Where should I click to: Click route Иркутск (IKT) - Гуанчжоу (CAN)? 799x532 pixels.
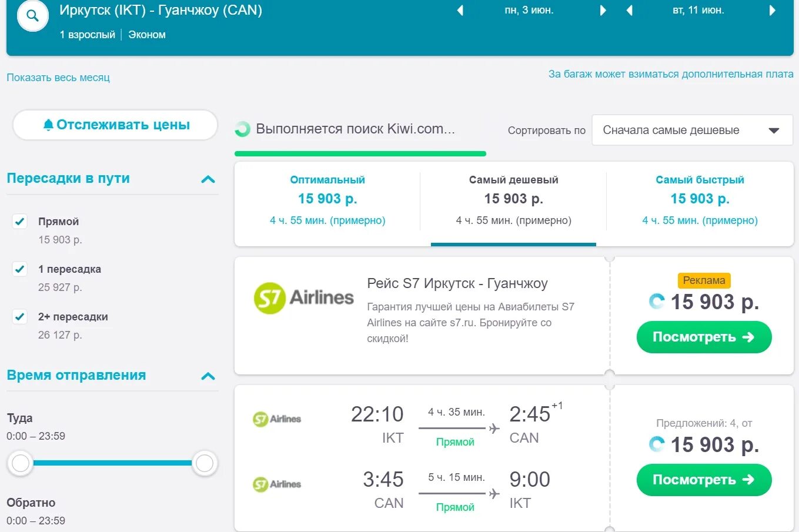(x=161, y=11)
